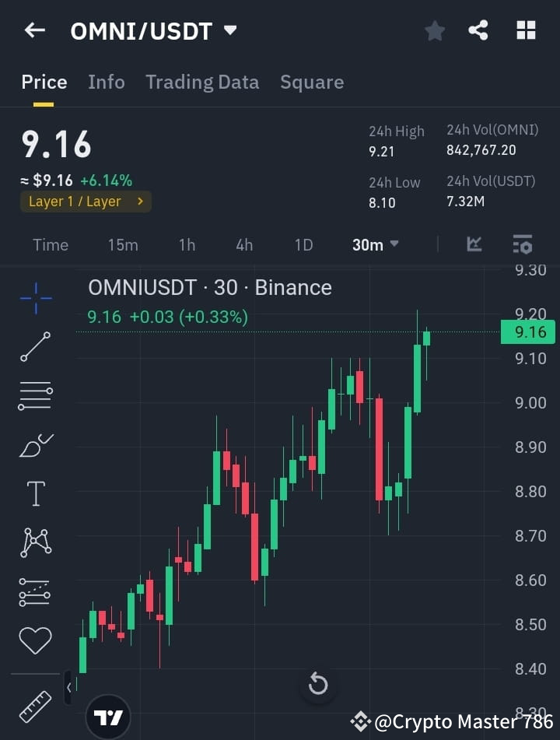Go back with the left arrow
Image resolution: width=560 pixels, height=740 pixels.
point(35,30)
